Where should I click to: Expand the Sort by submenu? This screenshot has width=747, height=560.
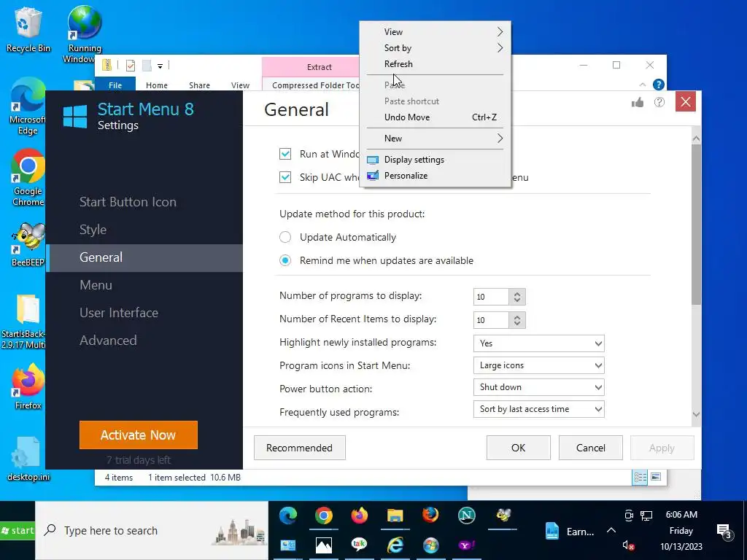coord(436,48)
